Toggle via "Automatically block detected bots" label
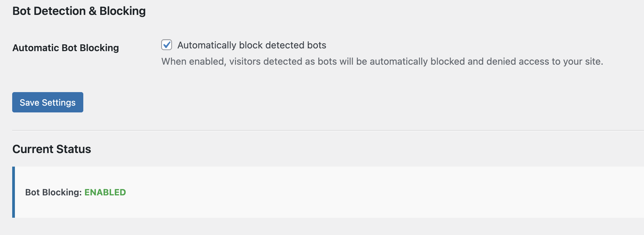Screen dimensions: 644x235 [252, 45]
